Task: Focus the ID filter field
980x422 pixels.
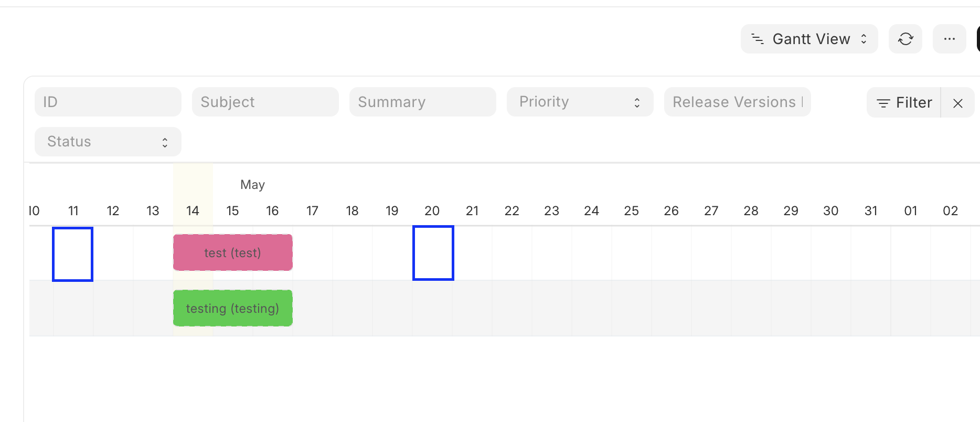Action: coord(108,102)
